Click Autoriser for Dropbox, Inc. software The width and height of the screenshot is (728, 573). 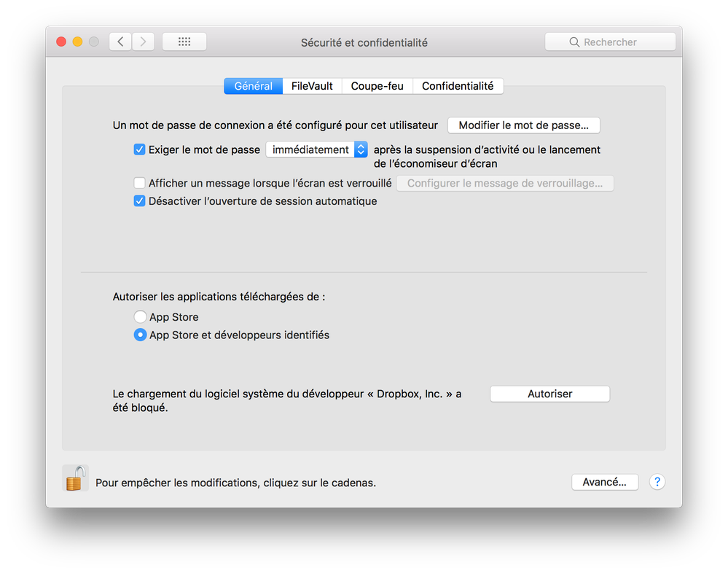pos(549,394)
